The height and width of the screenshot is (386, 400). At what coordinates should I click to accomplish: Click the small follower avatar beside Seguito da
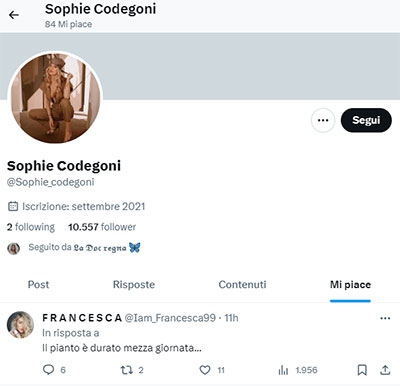14,248
